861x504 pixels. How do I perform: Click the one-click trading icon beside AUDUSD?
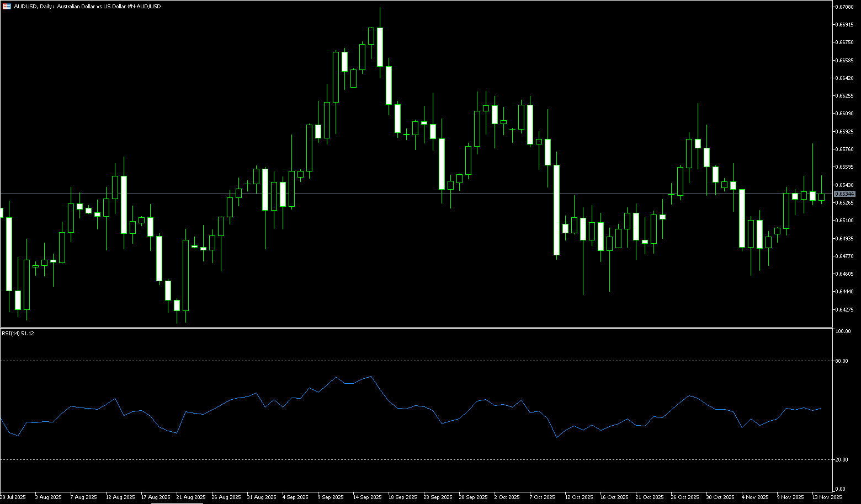point(7,7)
